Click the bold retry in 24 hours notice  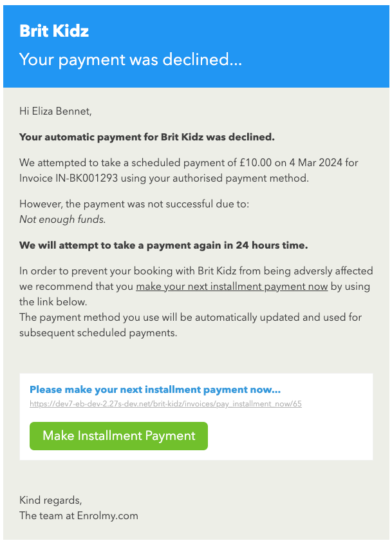click(163, 245)
